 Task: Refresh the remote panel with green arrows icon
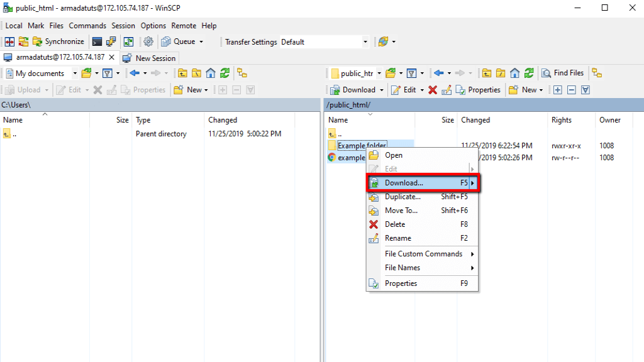(x=529, y=74)
